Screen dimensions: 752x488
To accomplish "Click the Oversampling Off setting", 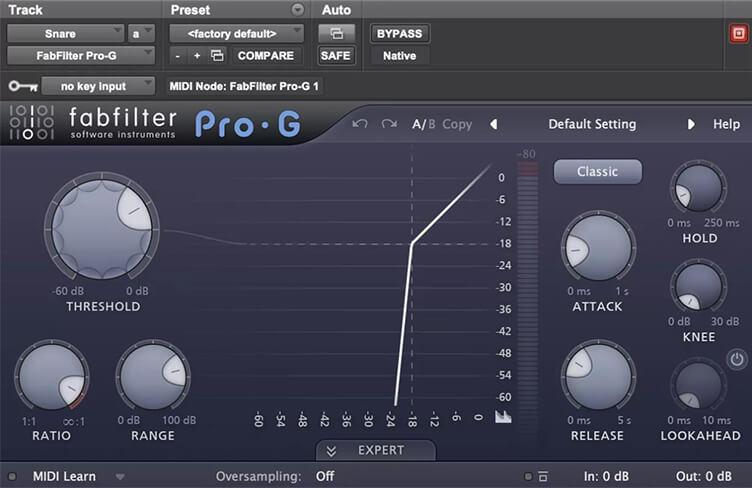I will 325,476.
